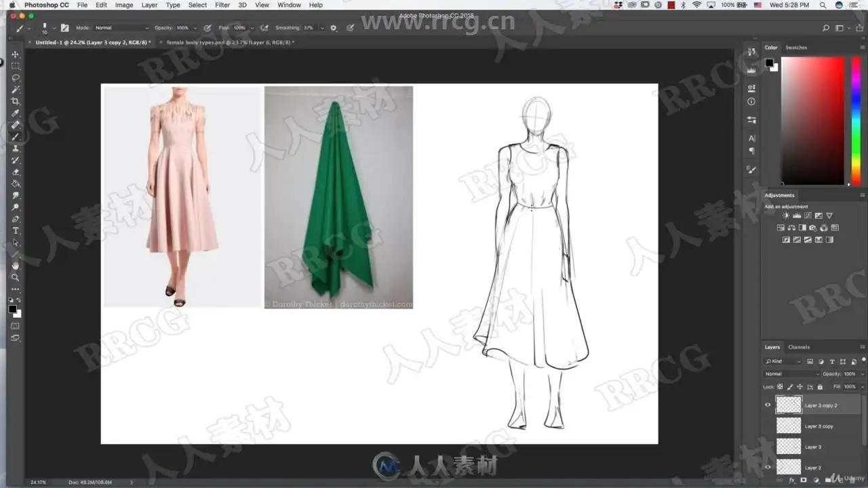The height and width of the screenshot is (488, 868).
Task: Open the Filter menu
Action: [222, 5]
